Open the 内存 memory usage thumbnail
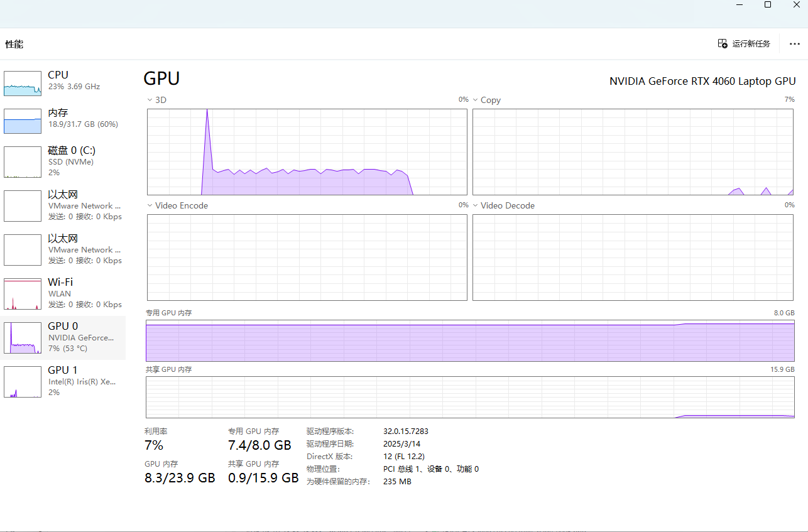The image size is (808, 532). pyautogui.click(x=23, y=121)
